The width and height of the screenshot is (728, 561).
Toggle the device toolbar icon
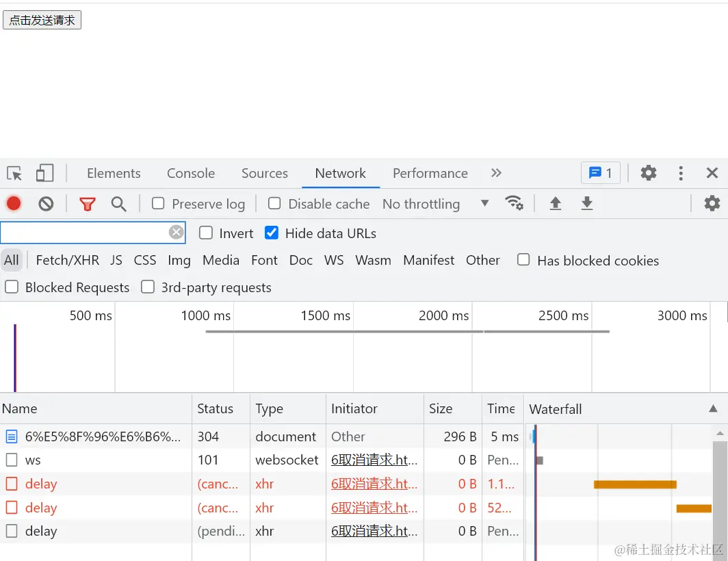click(x=45, y=173)
